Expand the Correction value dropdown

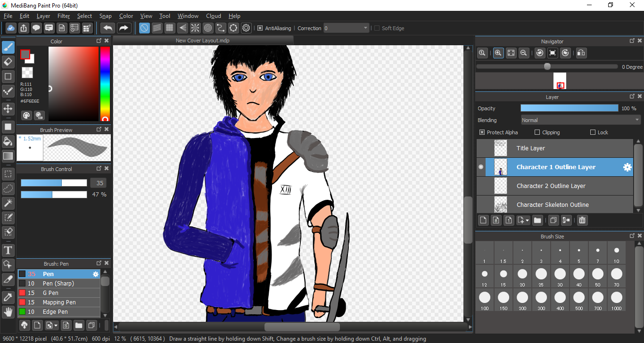point(365,28)
